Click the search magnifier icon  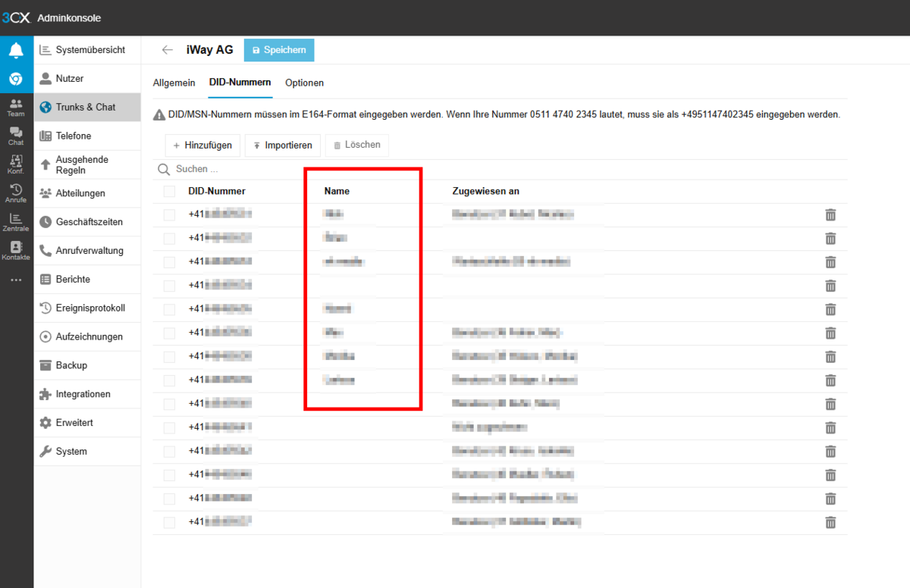click(x=164, y=169)
